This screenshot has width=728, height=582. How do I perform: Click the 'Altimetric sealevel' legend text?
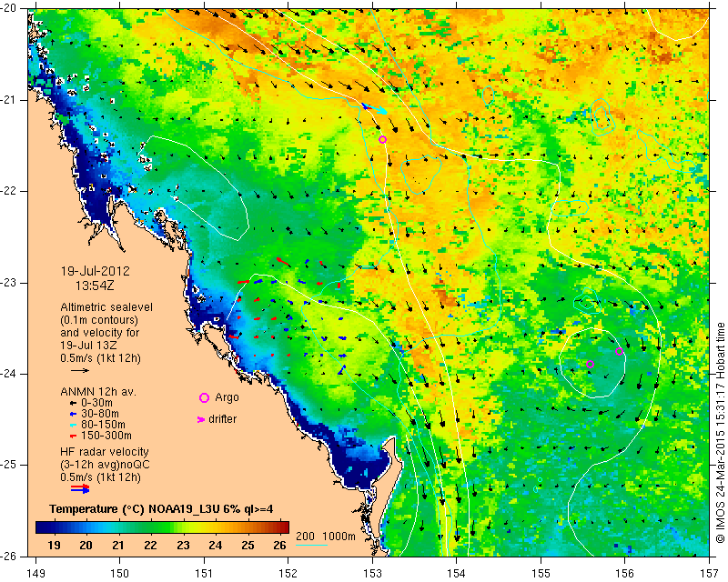point(106,307)
